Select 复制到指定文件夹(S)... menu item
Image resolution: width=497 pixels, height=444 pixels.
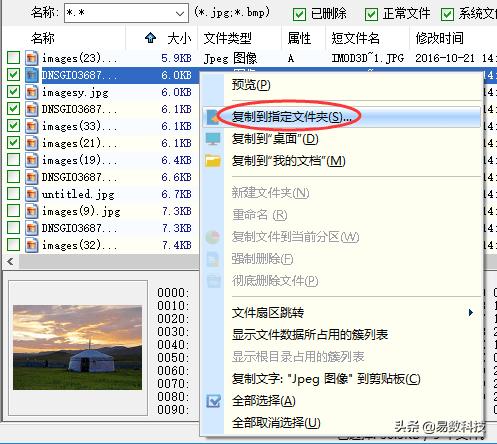(341, 117)
